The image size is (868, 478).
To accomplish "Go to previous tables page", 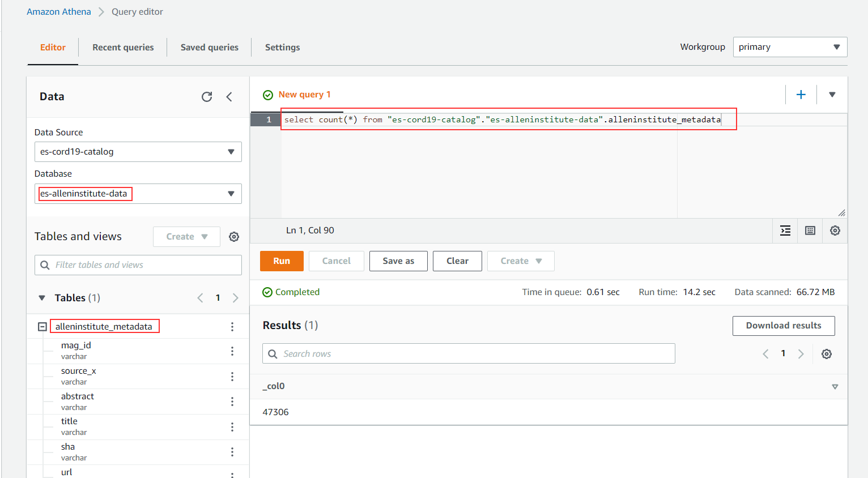I will pos(200,298).
